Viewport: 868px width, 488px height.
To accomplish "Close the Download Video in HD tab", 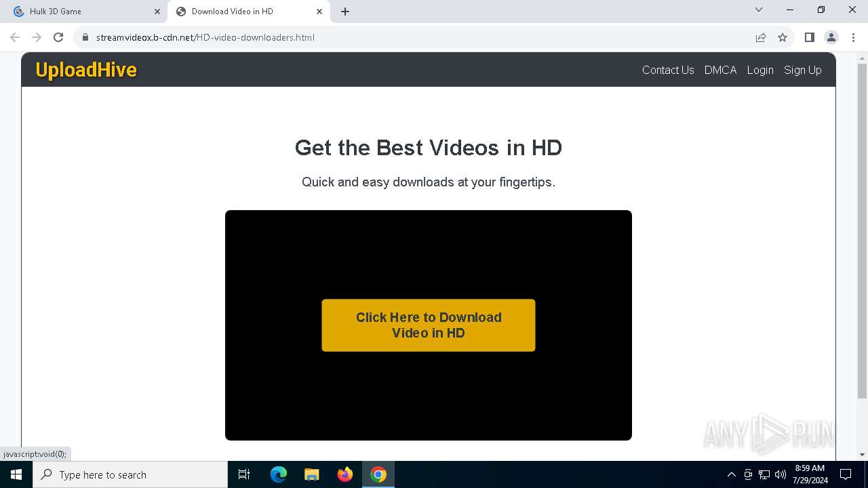I will 319,12.
